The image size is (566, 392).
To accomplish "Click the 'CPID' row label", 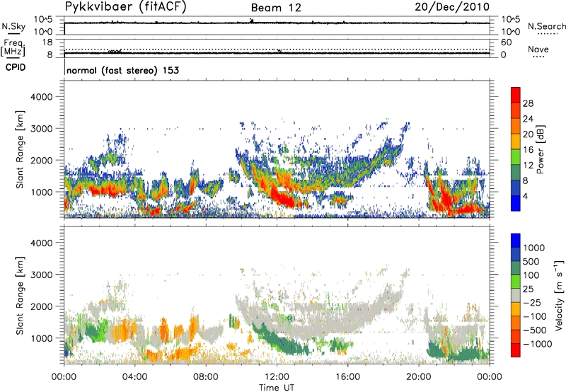I will 16,67.
